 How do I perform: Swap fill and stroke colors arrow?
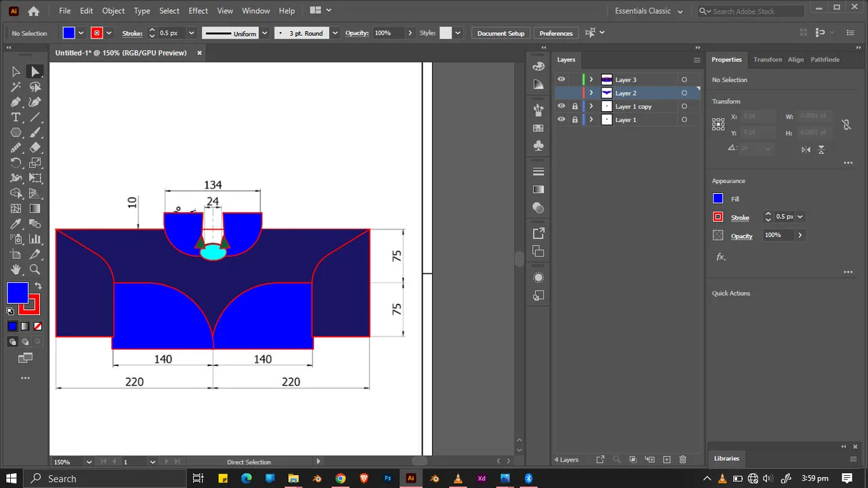point(38,286)
